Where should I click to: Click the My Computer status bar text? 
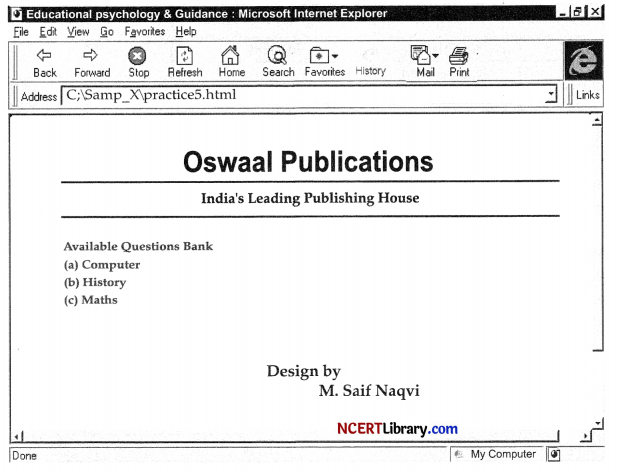[503, 454]
